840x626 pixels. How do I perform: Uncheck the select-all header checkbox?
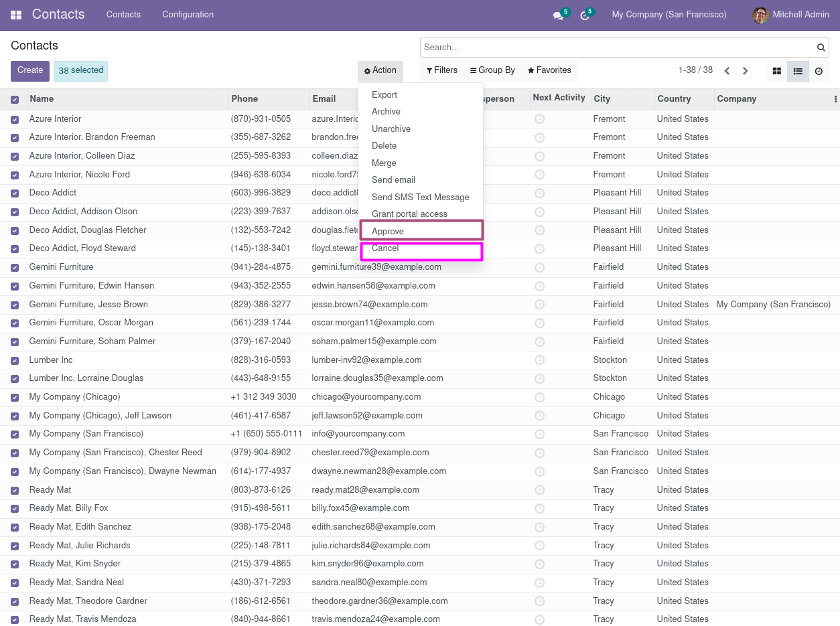click(15, 100)
